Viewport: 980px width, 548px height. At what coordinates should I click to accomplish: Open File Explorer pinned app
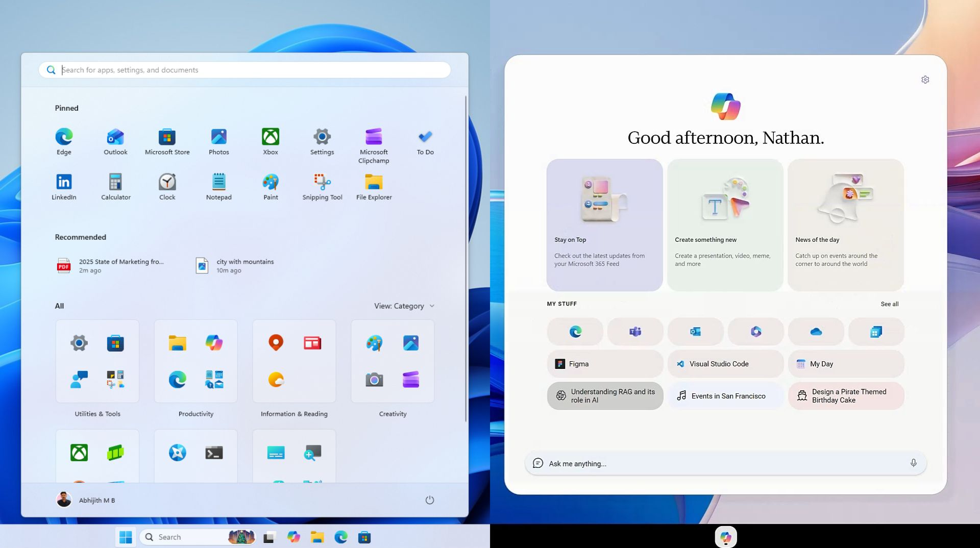coord(374,187)
